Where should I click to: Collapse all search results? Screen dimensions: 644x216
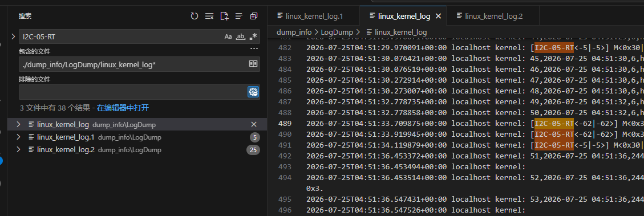tap(254, 16)
